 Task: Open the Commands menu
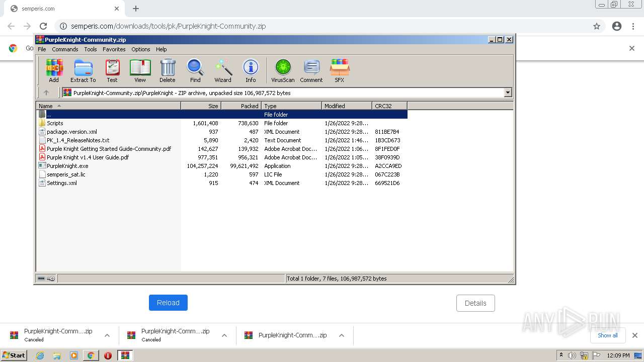click(65, 49)
